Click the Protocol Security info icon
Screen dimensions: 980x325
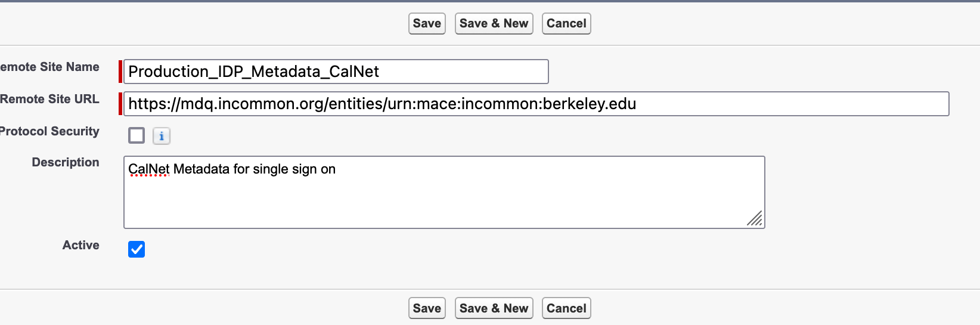[x=162, y=136]
